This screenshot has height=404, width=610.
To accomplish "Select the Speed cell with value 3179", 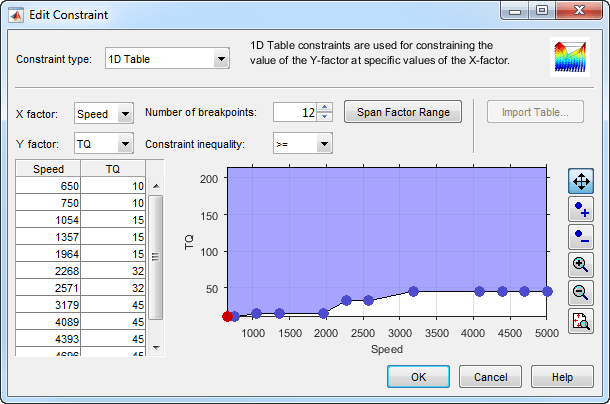I will (x=48, y=305).
